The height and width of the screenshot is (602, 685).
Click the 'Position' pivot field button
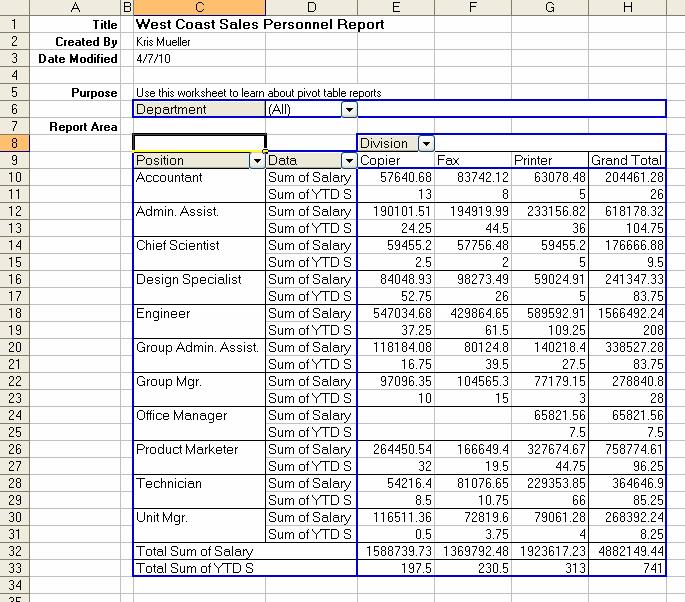coord(192,160)
